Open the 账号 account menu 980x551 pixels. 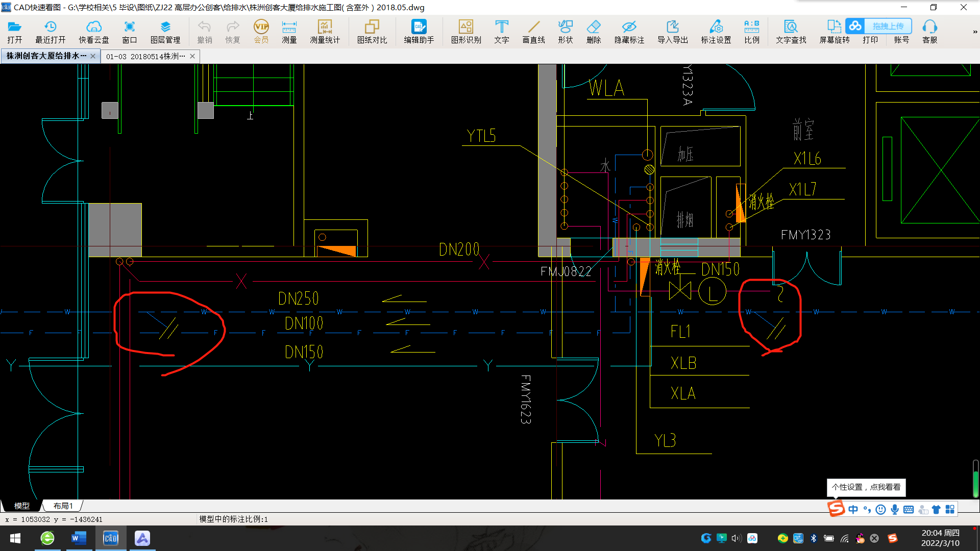coord(901,40)
